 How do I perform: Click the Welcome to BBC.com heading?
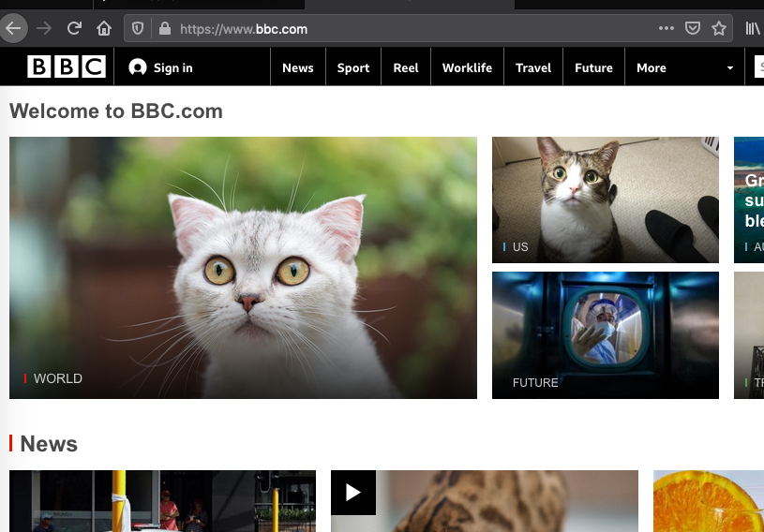(116, 111)
